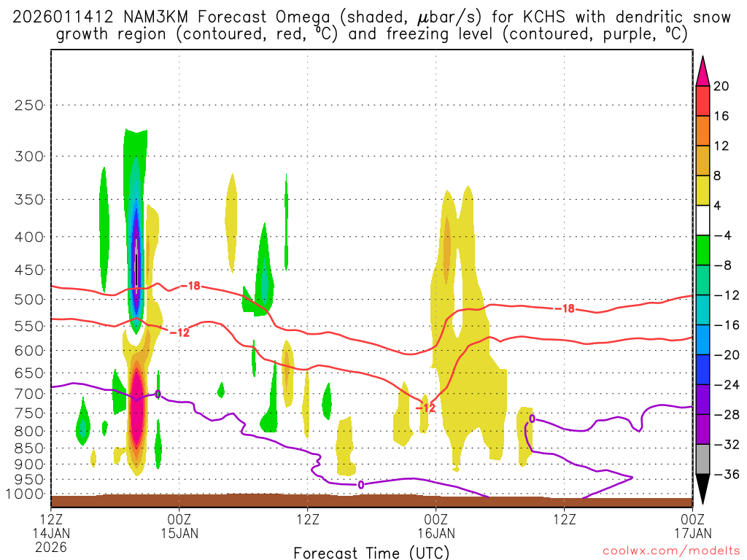
Task: Select the 800 pressure axis label
Action: click(29, 432)
